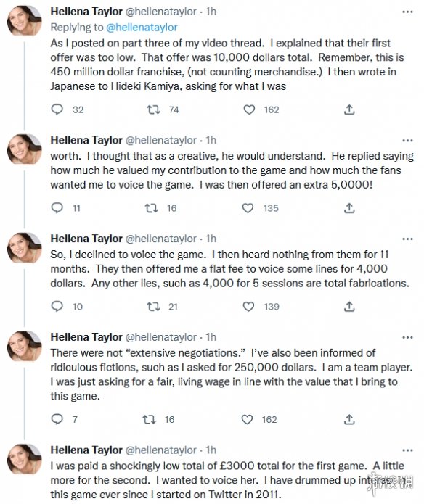Image resolution: width=424 pixels, height=504 pixels.
Task: Like the tweet with 135 likes
Action: (248, 208)
